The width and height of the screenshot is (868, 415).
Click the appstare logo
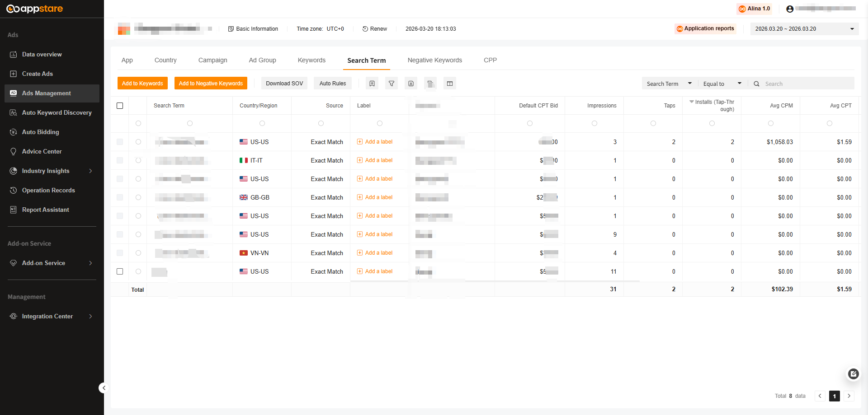point(34,9)
